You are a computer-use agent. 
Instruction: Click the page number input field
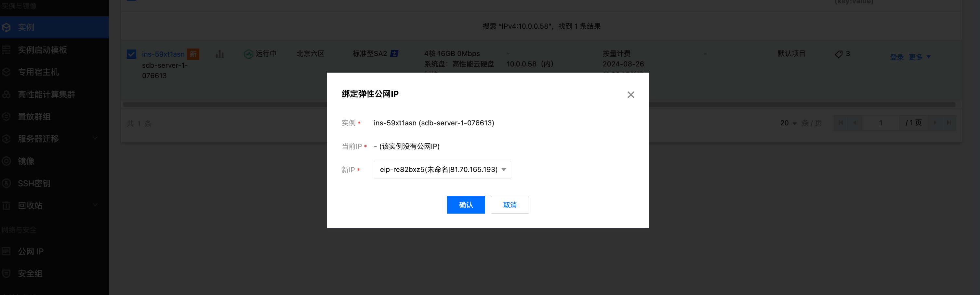(881, 123)
